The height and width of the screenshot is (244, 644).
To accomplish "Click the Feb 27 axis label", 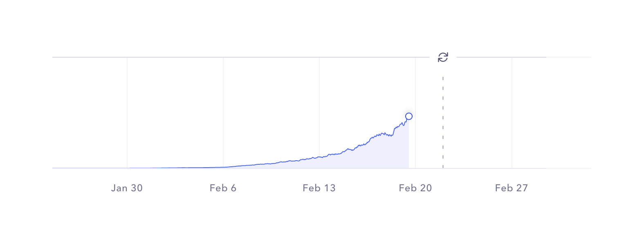I will 511,188.
